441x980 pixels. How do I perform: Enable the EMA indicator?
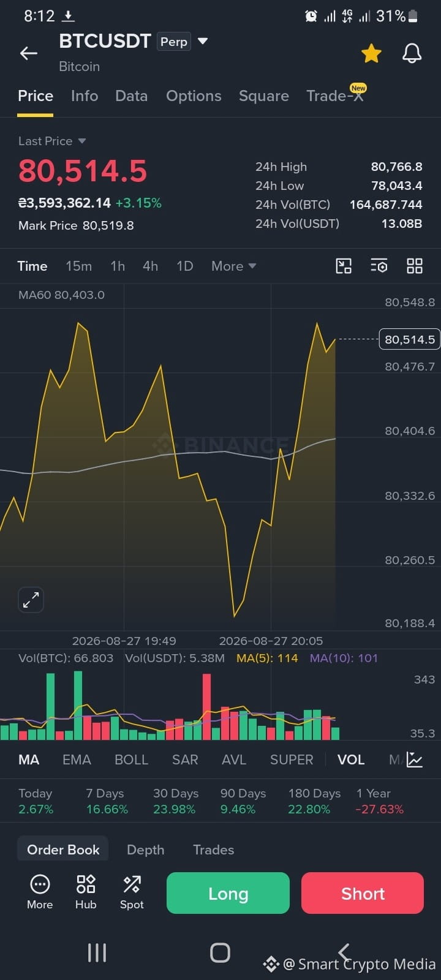[77, 759]
